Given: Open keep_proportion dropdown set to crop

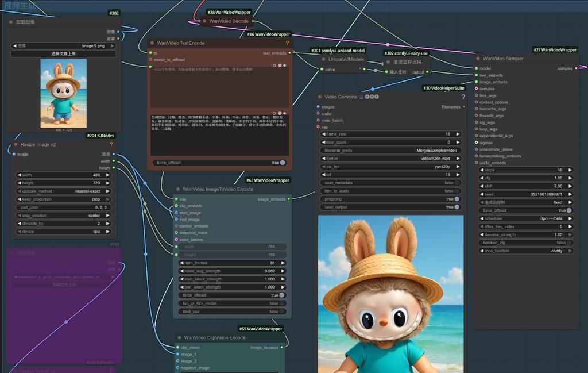Looking at the screenshot, I should click(63, 199).
